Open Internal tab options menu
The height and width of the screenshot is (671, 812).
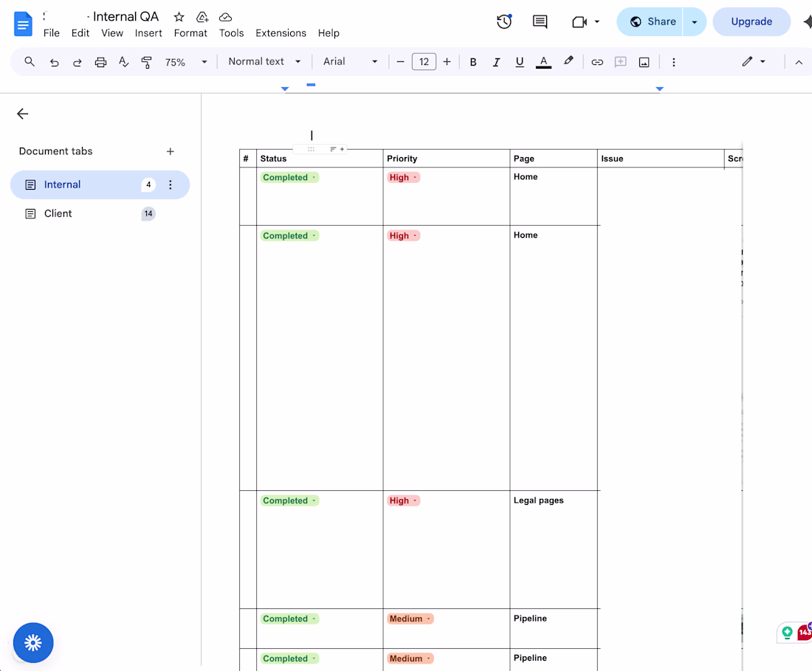pos(170,185)
